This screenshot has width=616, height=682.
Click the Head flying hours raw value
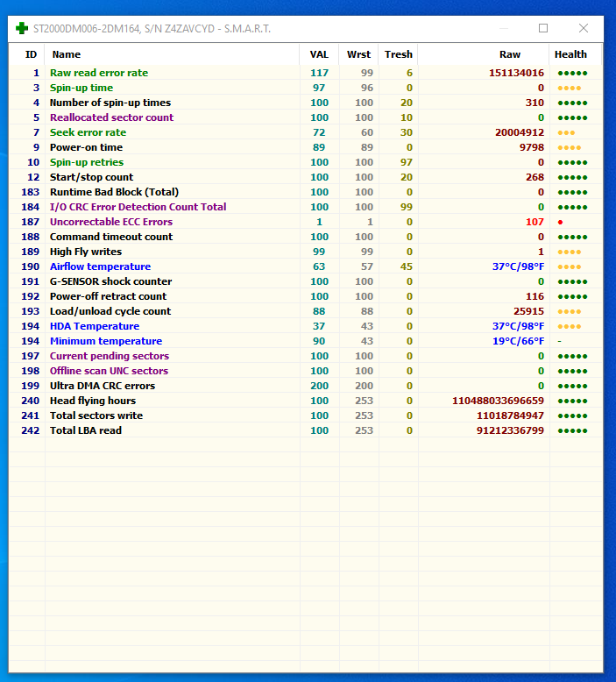tap(498, 401)
